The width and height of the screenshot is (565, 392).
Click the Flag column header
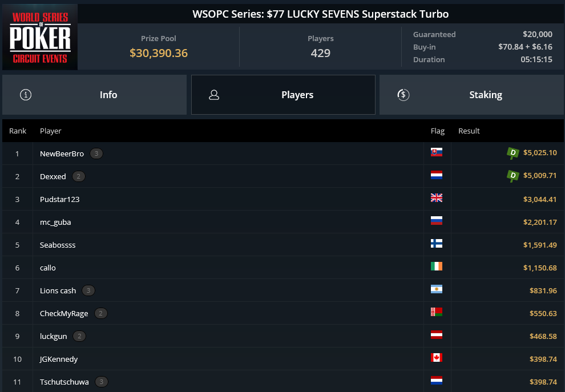(437, 131)
